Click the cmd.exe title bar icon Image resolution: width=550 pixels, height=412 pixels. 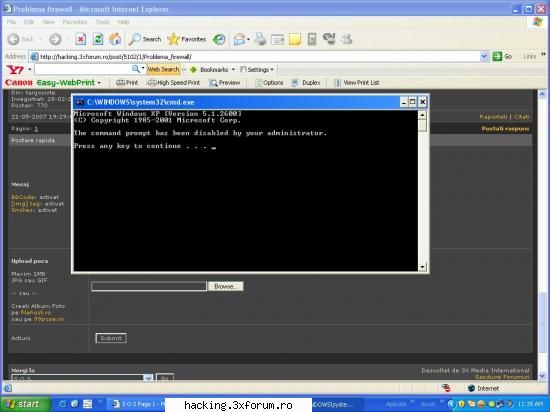80,102
